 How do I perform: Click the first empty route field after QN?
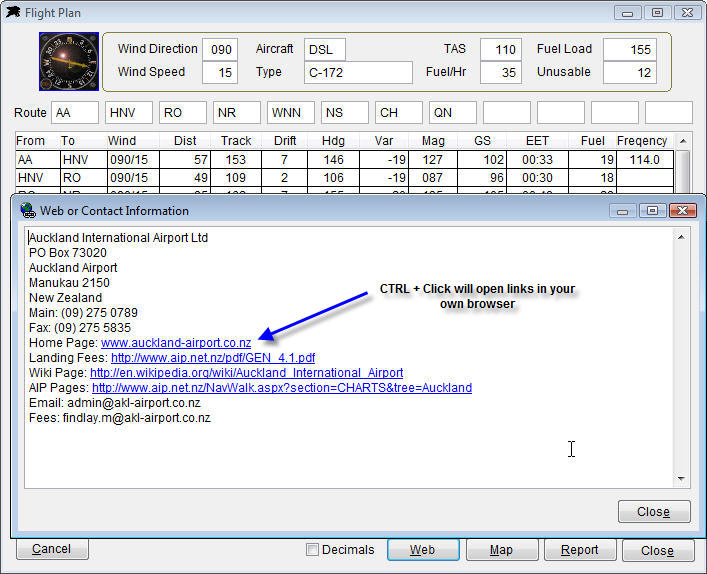click(x=507, y=112)
